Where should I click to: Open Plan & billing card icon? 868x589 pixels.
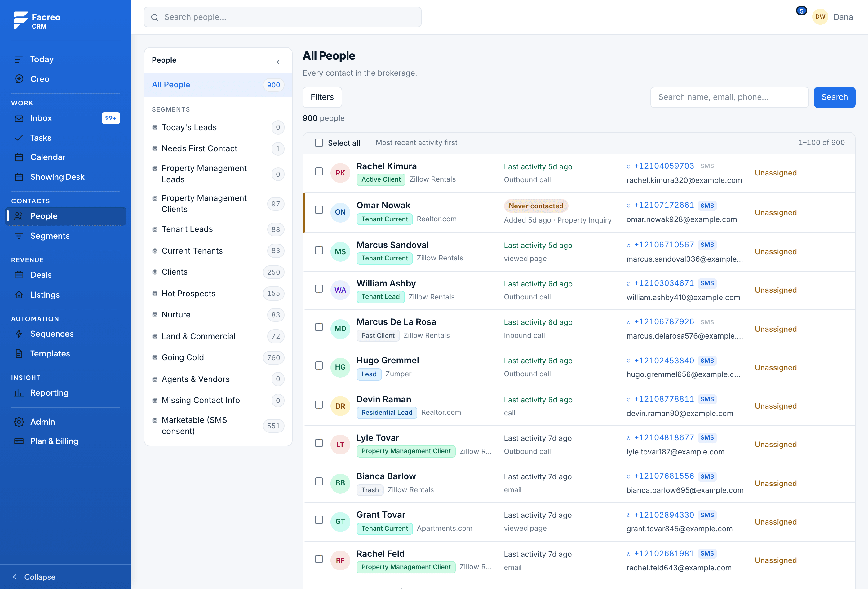pyautogui.click(x=19, y=441)
